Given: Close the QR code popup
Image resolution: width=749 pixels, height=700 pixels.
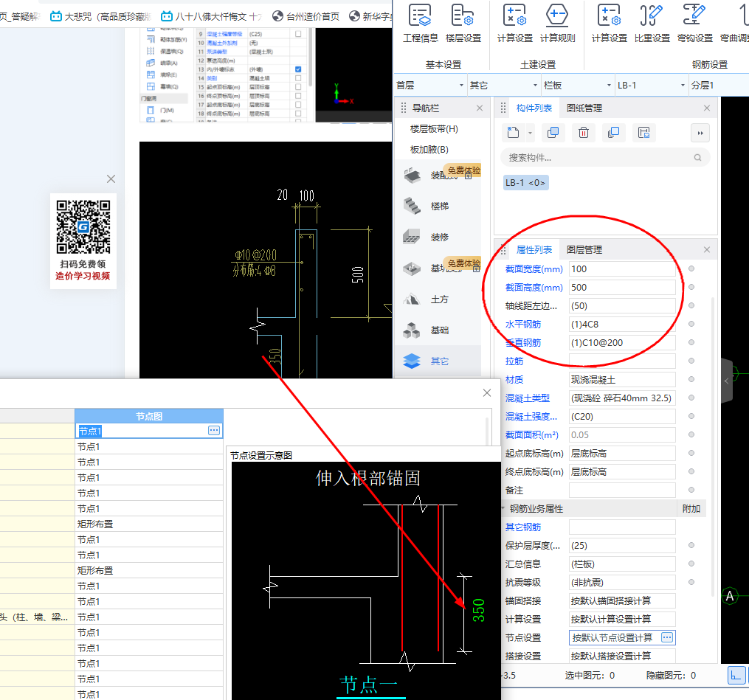Looking at the screenshot, I should (x=111, y=179).
